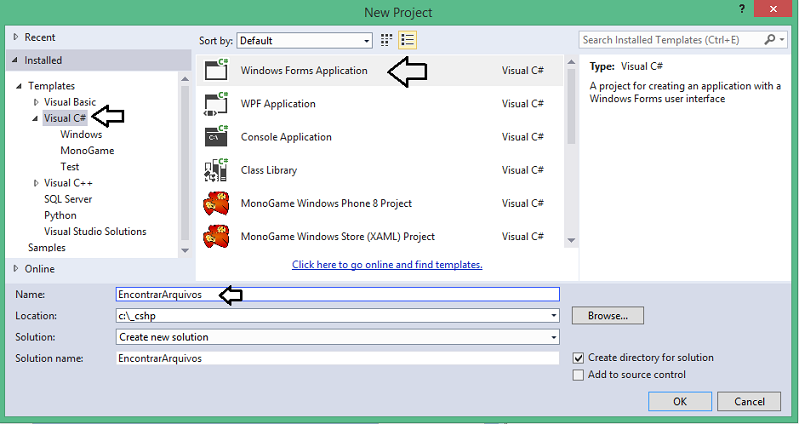799x424 pixels.
Task: Click the search magnifier icon
Action: point(769,40)
